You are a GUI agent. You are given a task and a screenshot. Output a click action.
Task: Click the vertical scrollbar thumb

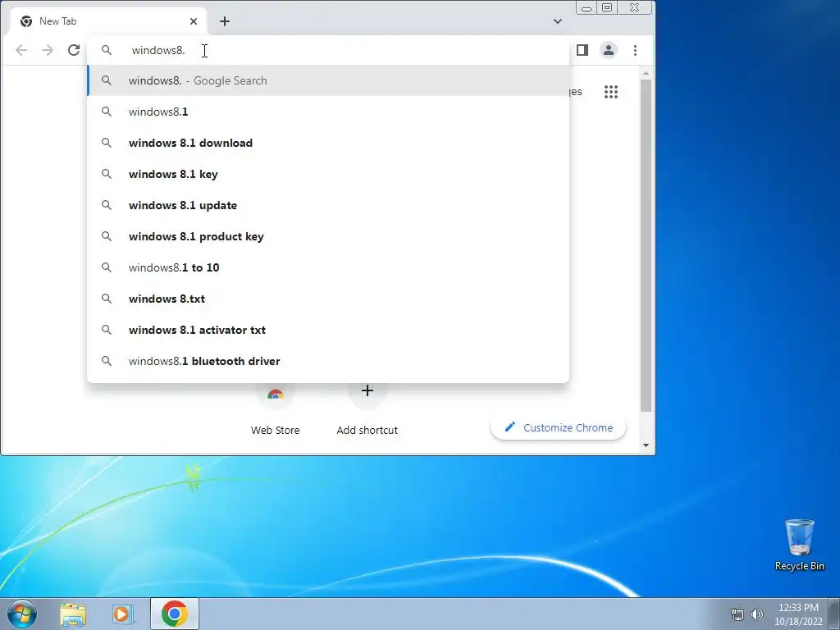pyautogui.click(x=646, y=246)
